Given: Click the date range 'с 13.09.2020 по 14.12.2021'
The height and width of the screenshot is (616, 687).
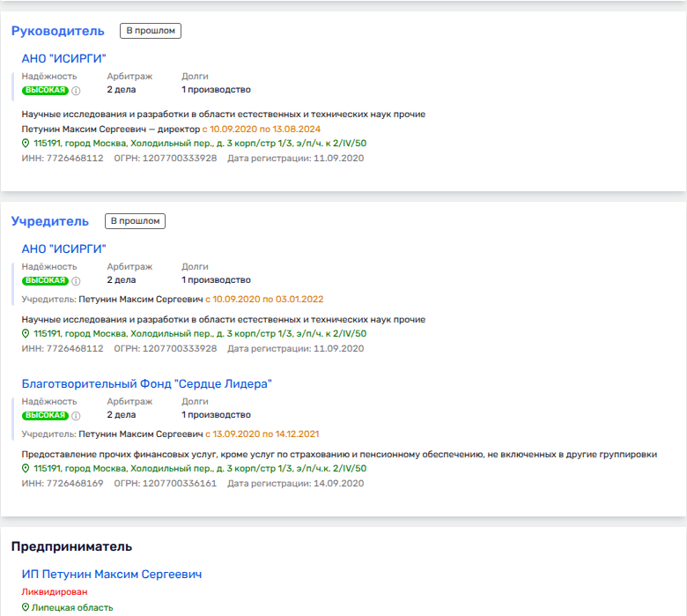Looking at the screenshot, I should (x=262, y=434).
